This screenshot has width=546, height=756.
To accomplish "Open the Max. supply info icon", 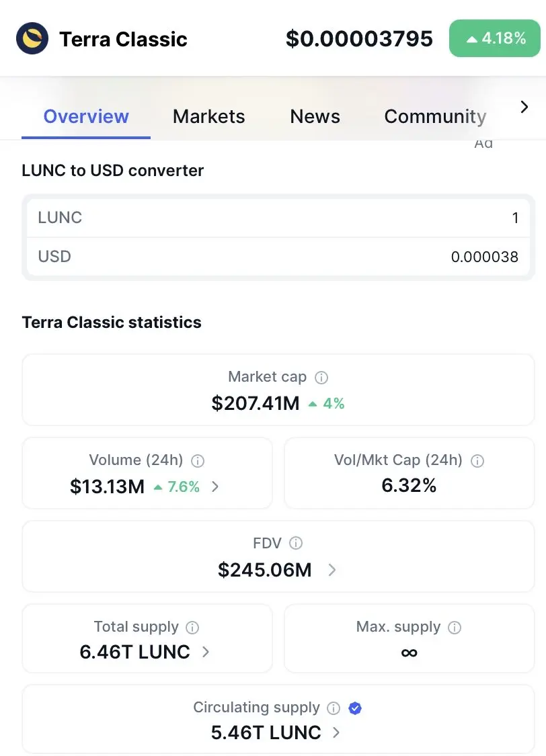I will 455,627.
